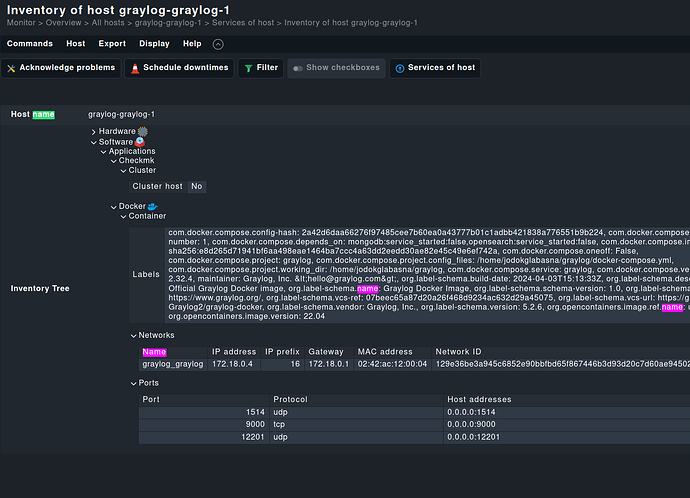Open the Display menu
The image size is (690, 498).
click(154, 44)
